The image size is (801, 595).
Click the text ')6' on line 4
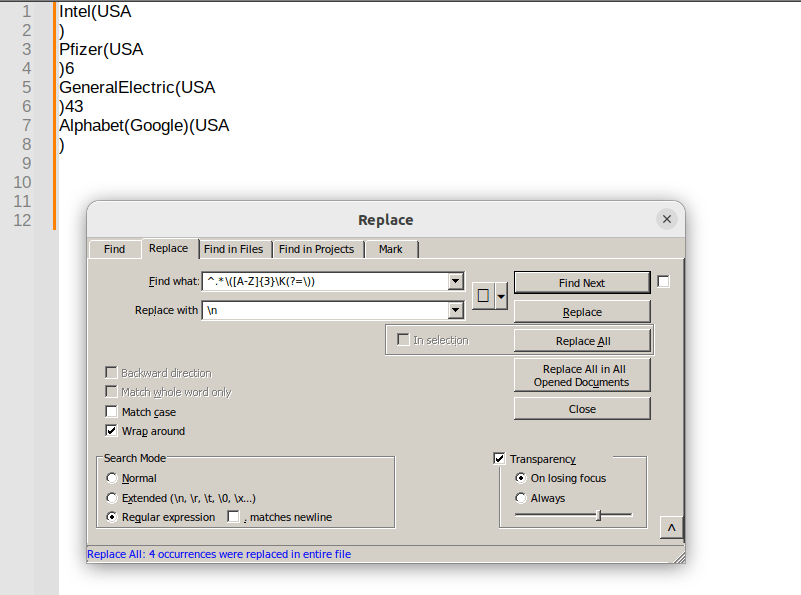coord(67,68)
